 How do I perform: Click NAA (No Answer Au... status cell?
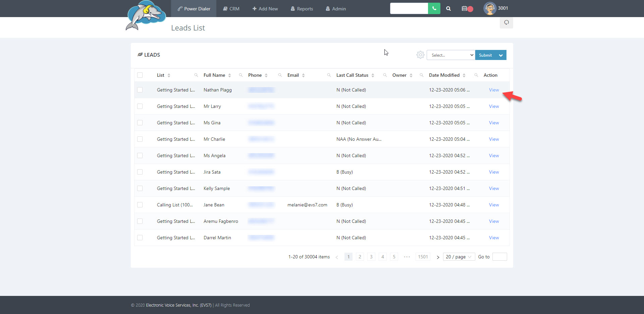pyautogui.click(x=359, y=139)
